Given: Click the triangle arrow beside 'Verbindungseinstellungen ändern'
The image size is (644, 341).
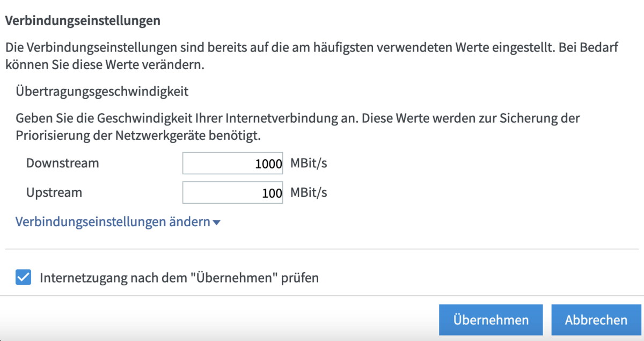Looking at the screenshot, I should coord(217,223).
